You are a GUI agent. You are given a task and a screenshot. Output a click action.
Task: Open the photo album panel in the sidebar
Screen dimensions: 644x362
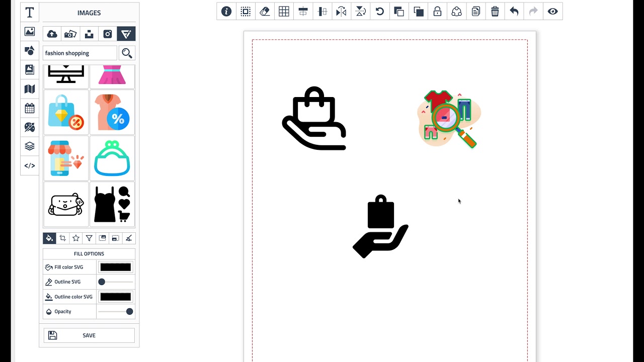30,70
